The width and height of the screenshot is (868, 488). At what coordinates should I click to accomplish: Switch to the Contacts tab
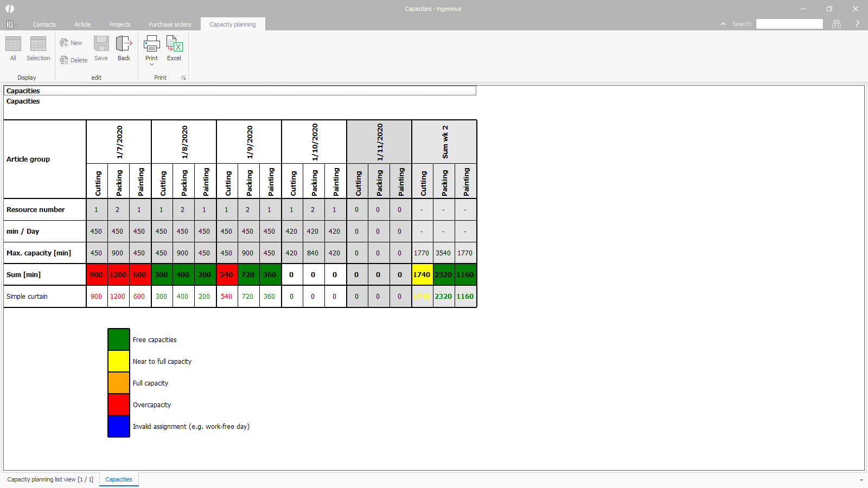44,24
